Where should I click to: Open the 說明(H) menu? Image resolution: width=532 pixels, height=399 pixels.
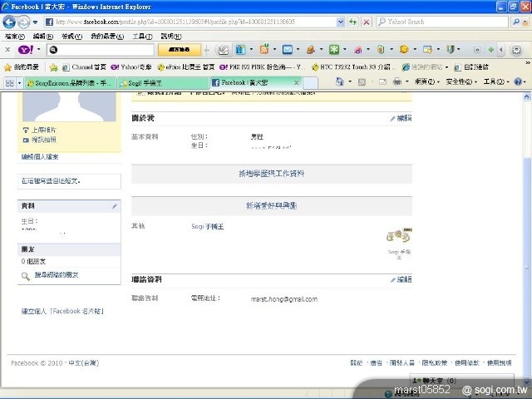pyautogui.click(x=171, y=37)
